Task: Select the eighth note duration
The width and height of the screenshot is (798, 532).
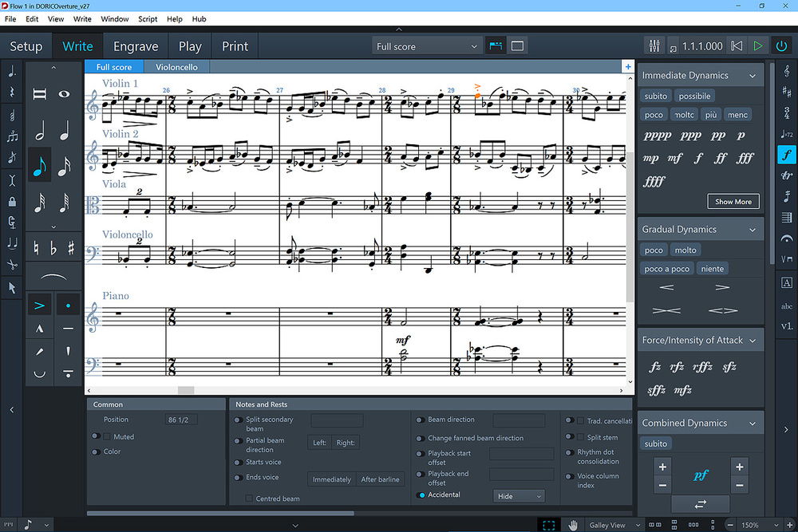Action: (40, 167)
